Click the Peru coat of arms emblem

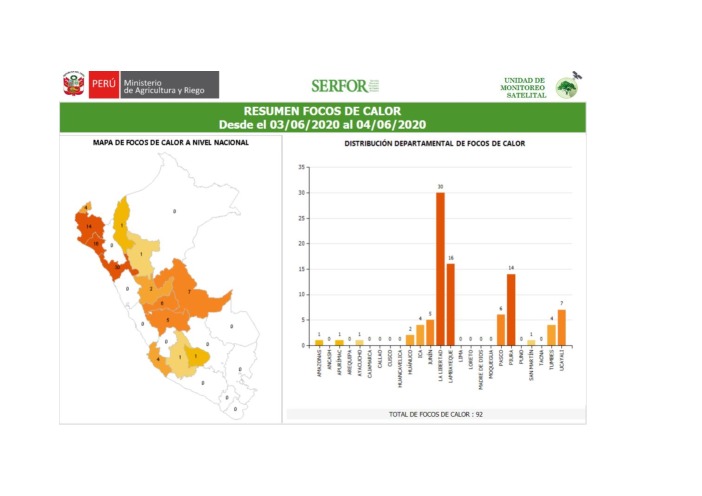pyautogui.click(x=74, y=85)
